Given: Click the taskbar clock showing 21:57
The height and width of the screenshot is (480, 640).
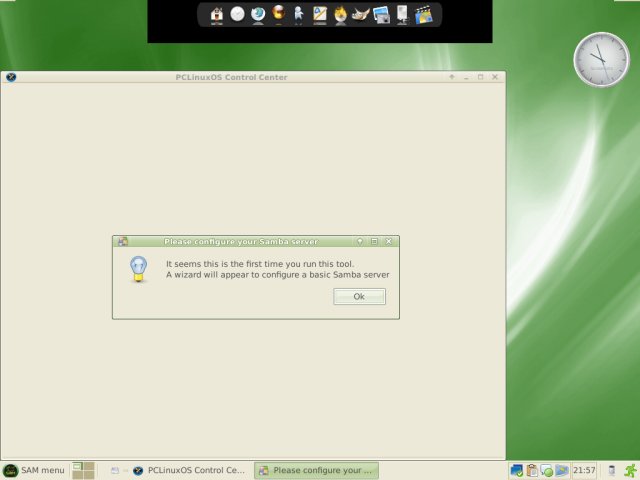Looking at the screenshot, I should (x=584, y=470).
